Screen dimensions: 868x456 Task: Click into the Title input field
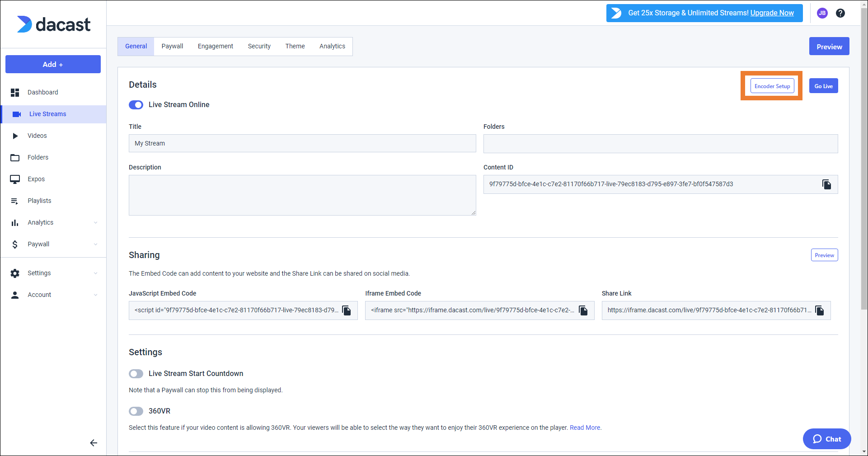[302, 143]
